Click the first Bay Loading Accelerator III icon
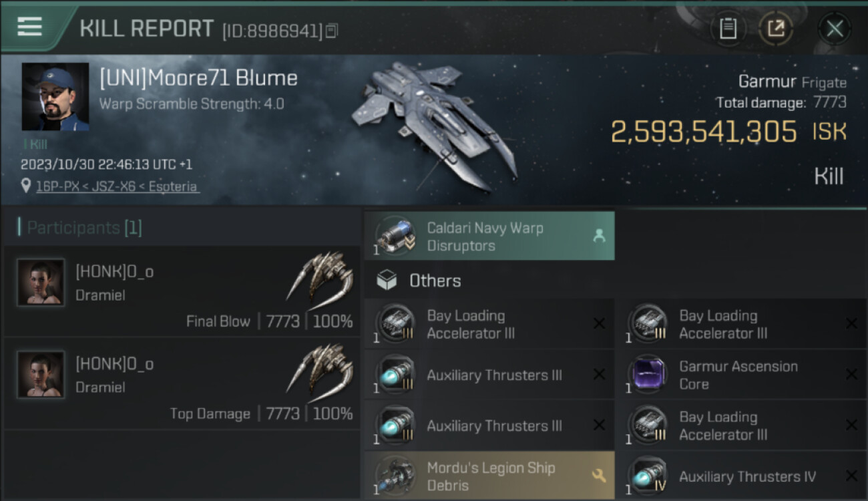Image resolution: width=868 pixels, height=501 pixels. [x=396, y=324]
